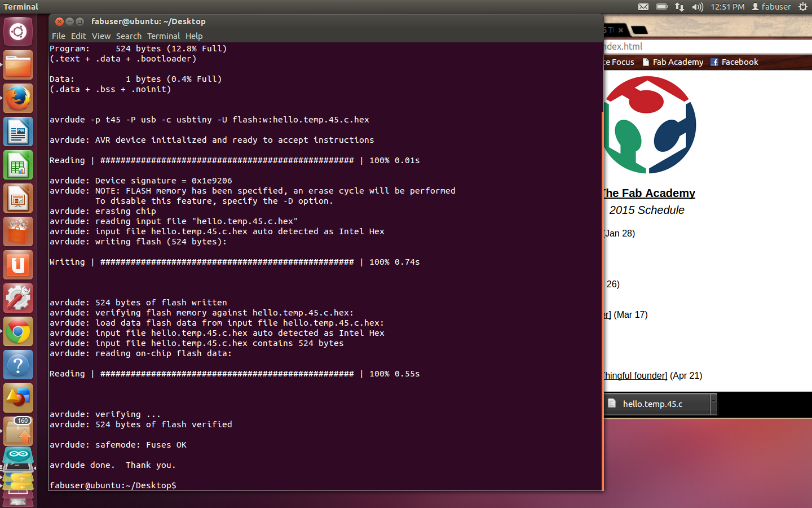Click the '2015 Schedule' text in the browser
This screenshot has width=812, height=508.
point(647,210)
